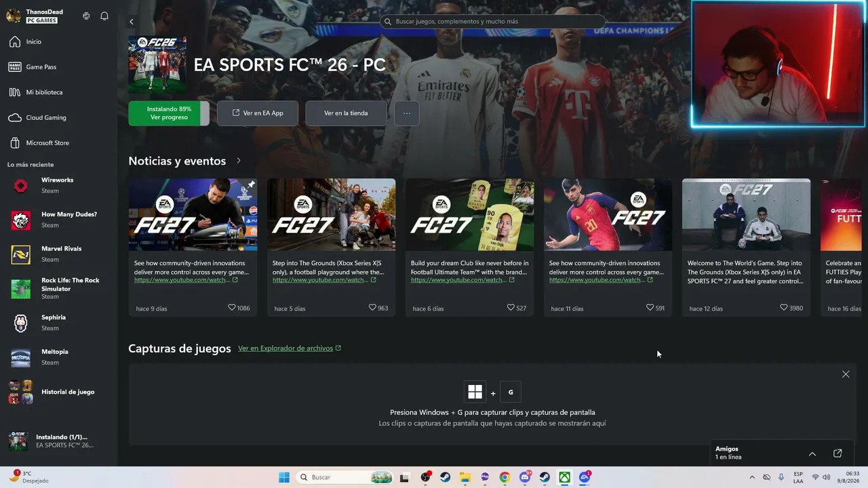Viewport: 868px width, 488px height.
Task: Open Rock Life: The Rock Simulator
Action: [x=58, y=288]
